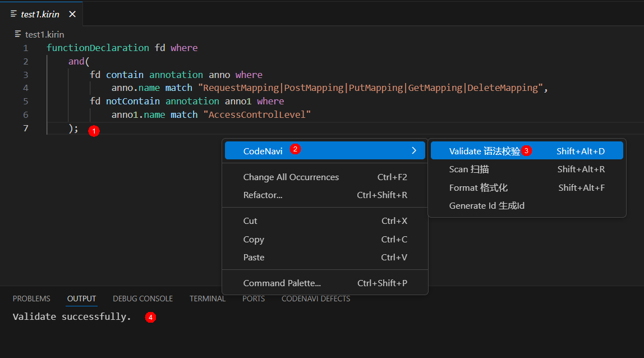Run Format 格式化 command
Image resolution: width=644 pixels, height=358 pixels.
478,187
